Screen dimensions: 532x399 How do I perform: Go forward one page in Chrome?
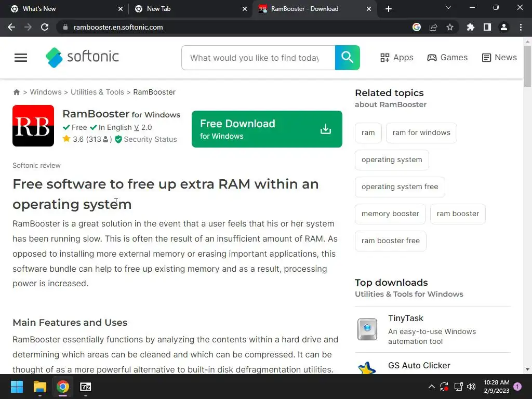coord(28,27)
